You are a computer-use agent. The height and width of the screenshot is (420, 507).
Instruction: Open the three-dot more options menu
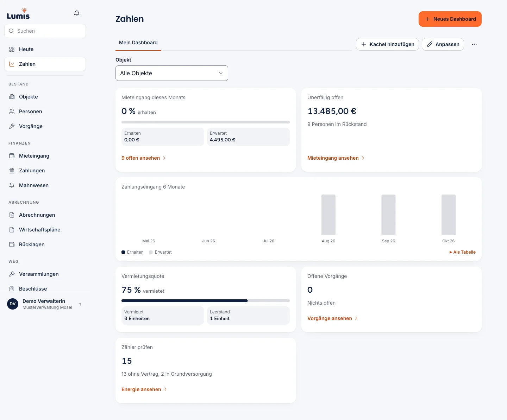tap(474, 44)
